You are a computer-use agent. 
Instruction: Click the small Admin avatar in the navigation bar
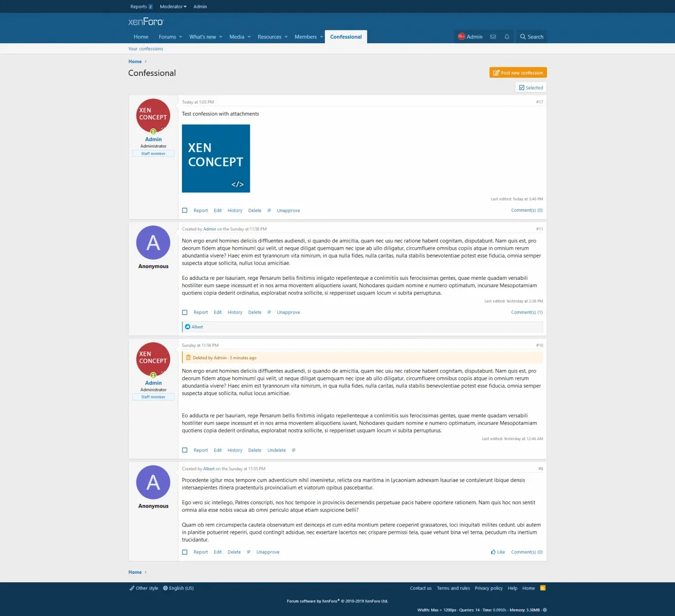tap(461, 36)
